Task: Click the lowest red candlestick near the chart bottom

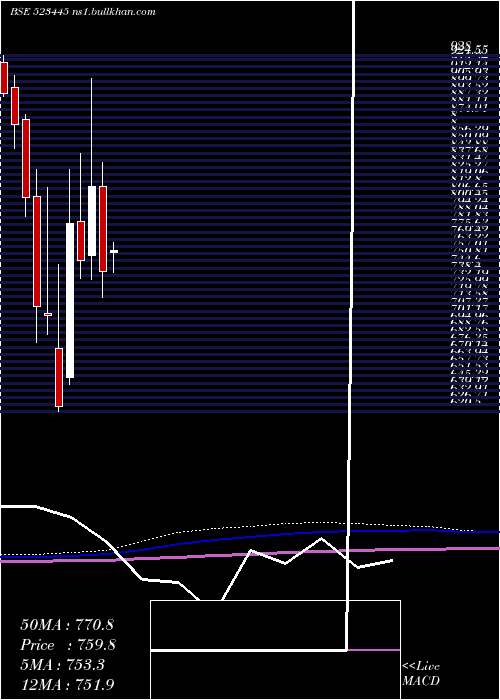Action: click(59, 377)
